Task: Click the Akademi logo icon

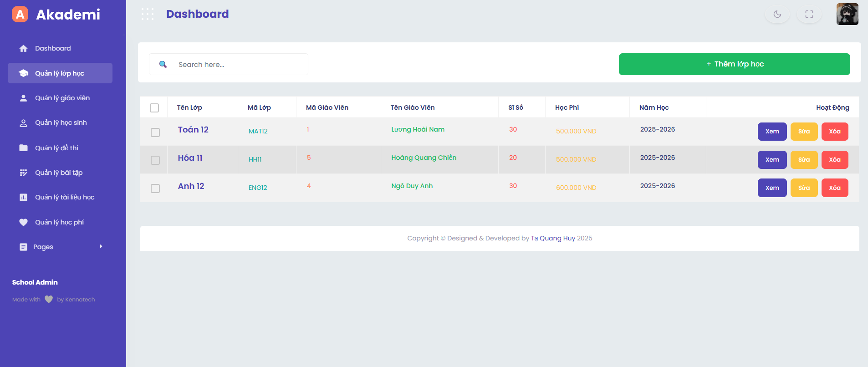Action: click(x=20, y=15)
